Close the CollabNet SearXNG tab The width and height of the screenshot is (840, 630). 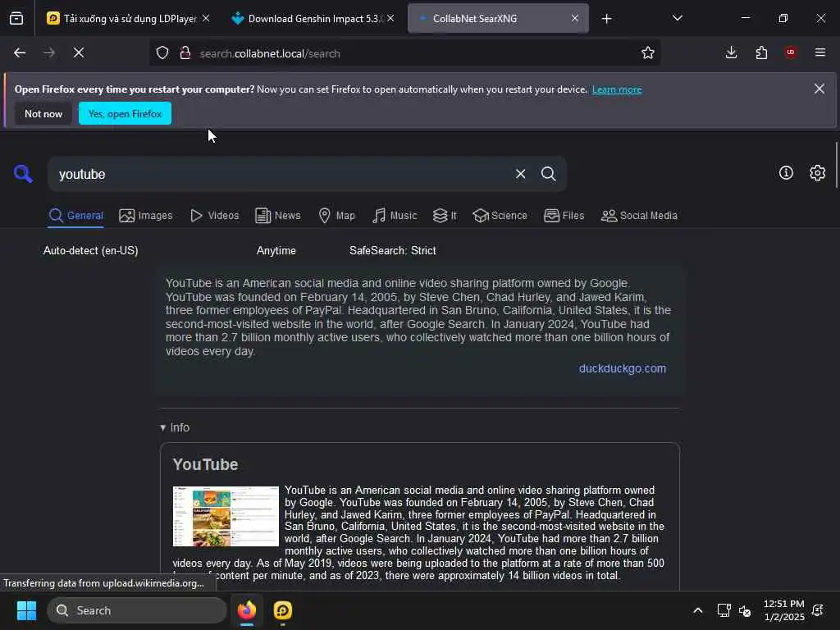[575, 18]
